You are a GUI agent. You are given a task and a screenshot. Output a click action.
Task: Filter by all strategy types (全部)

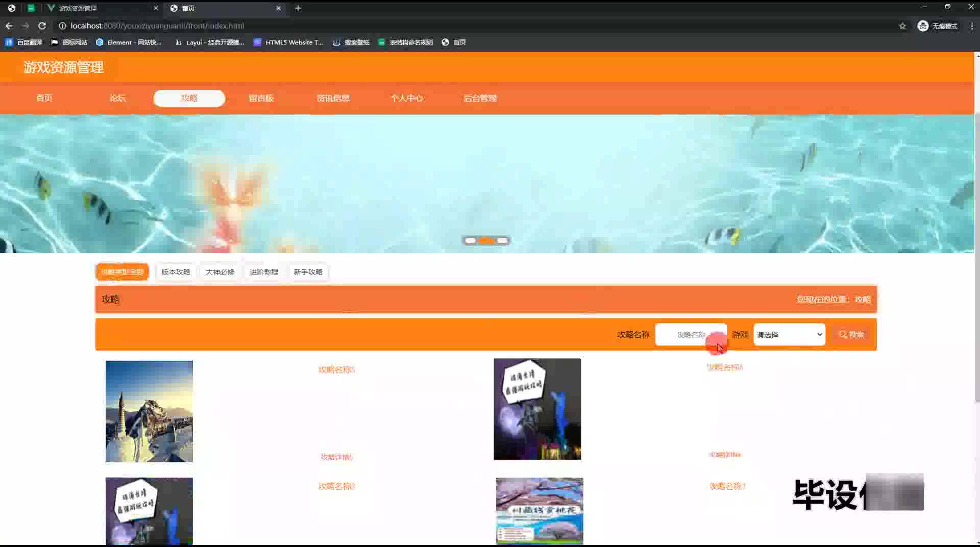pyautogui.click(x=122, y=272)
